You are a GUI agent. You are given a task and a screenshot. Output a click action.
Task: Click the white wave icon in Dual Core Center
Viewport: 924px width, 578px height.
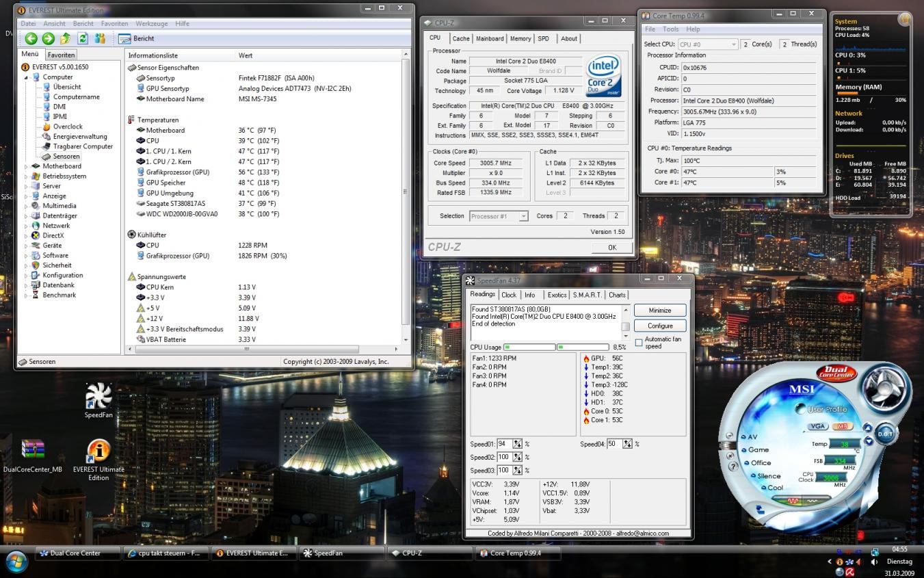pos(813,501)
